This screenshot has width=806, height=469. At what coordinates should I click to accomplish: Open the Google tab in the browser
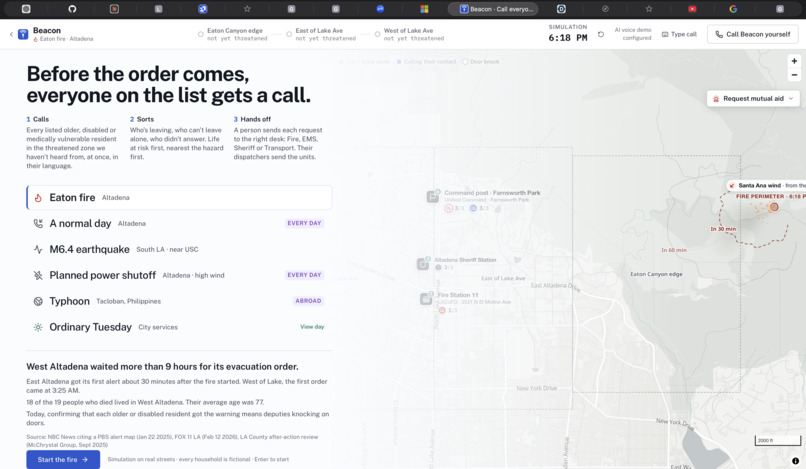(x=733, y=9)
